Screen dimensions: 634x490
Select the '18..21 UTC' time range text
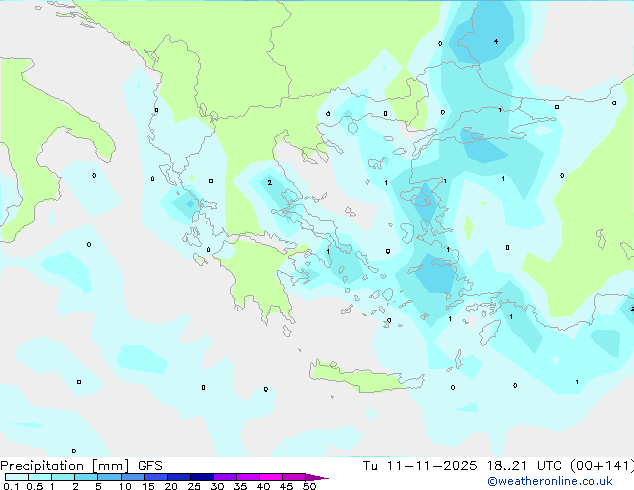(x=524, y=466)
